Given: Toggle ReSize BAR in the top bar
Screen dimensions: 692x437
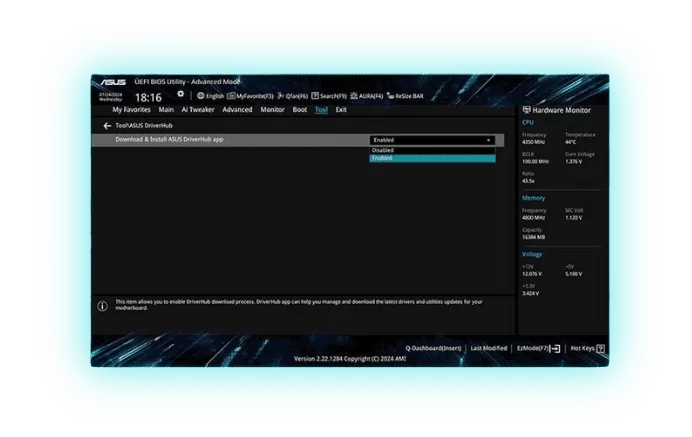Looking at the screenshot, I should pyautogui.click(x=405, y=96).
